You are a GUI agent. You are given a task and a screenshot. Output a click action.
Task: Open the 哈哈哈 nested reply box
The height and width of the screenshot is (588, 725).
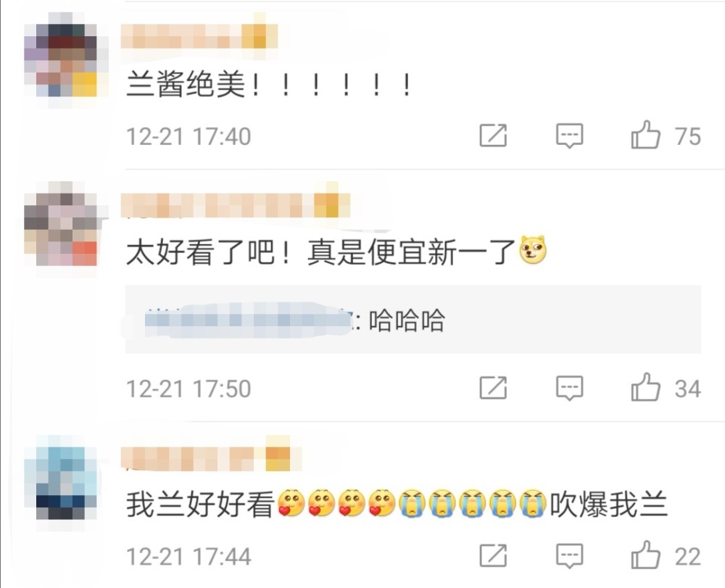pyautogui.click(x=413, y=320)
